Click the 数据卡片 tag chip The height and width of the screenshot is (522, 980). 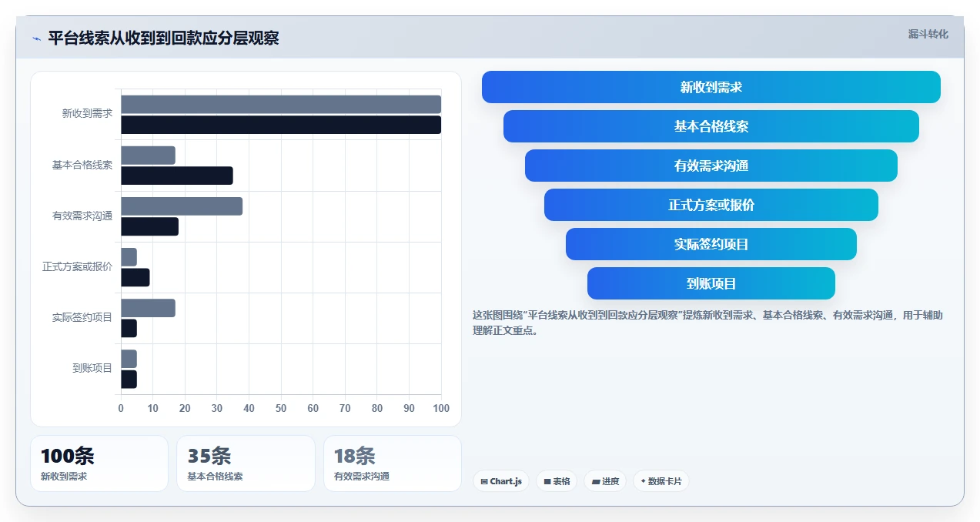pyautogui.click(x=661, y=481)
